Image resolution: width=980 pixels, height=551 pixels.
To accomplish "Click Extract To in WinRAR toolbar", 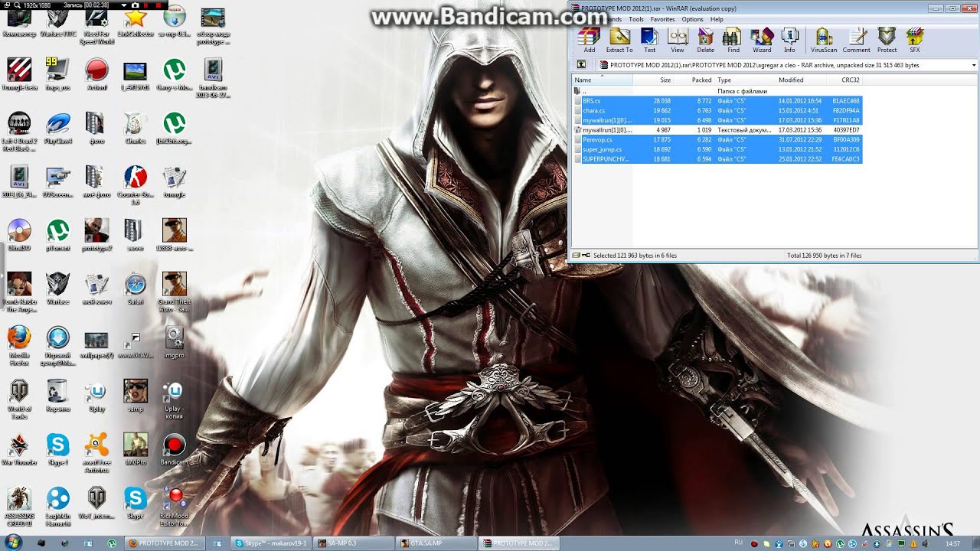I will (x=619, y=40).
